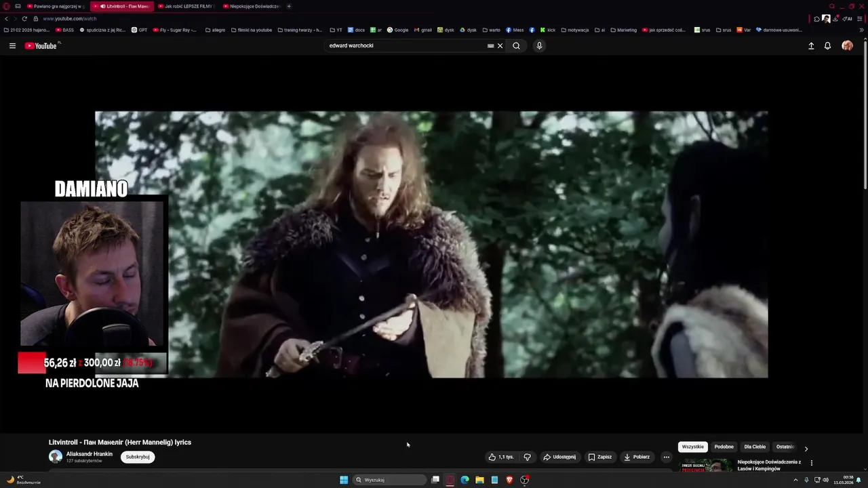
Task: Switch to Pawiano gra najgorzej tab
Action: (x=56, y=6)
